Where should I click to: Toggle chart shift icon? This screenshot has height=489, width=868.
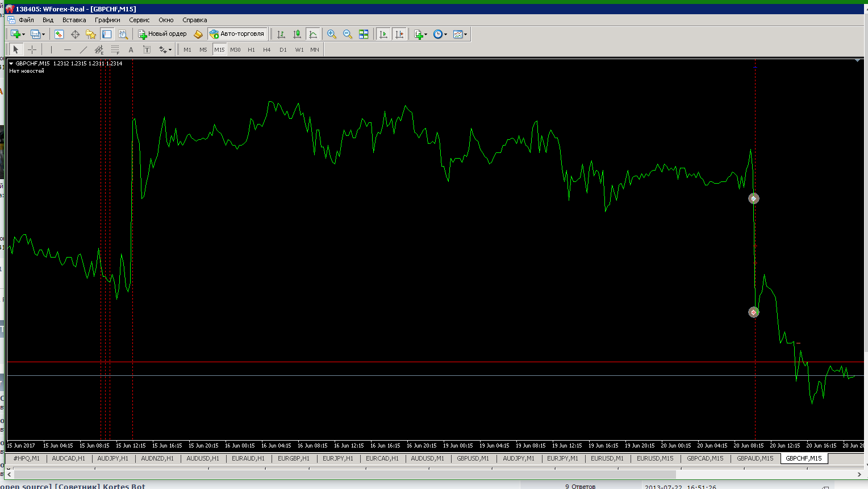[x=399, y=34]
